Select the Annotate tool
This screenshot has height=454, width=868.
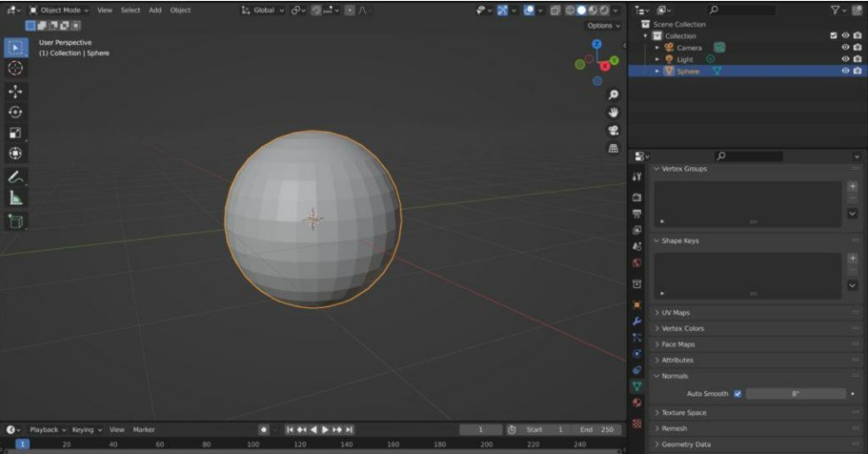coord(16,178)
